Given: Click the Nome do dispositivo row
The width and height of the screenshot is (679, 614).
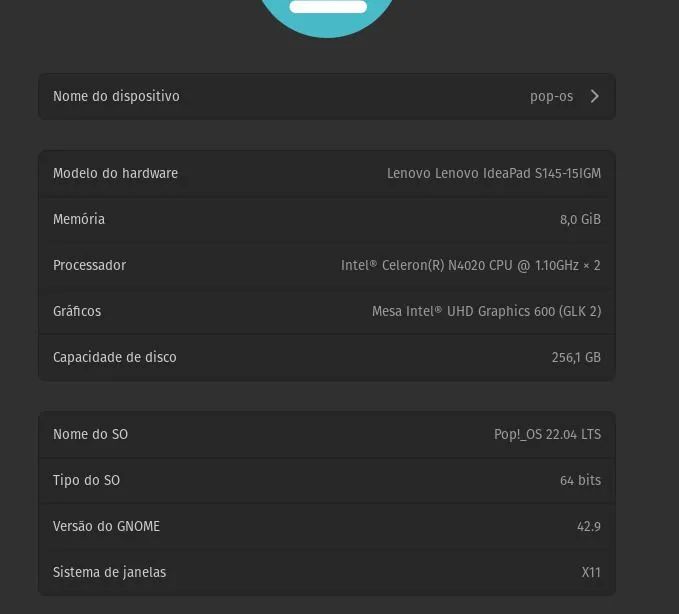Looking at the screenshot, I should click(327, 96).
